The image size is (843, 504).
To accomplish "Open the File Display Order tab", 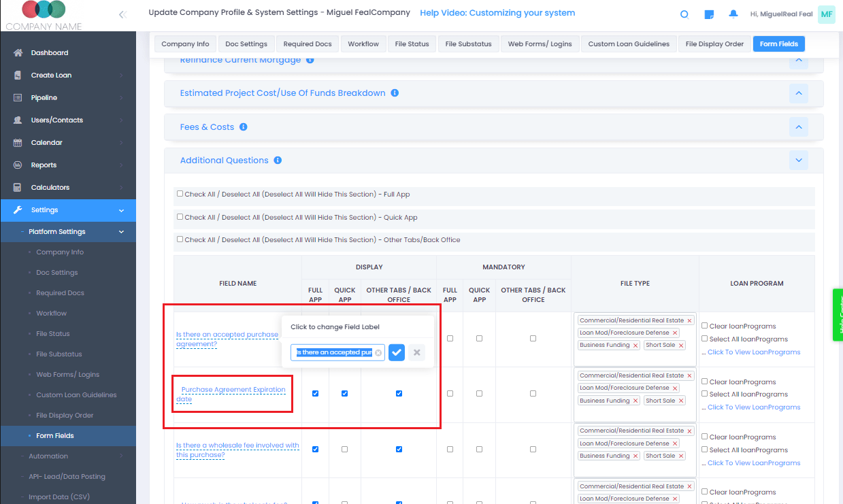I will [x=714, y=44].
